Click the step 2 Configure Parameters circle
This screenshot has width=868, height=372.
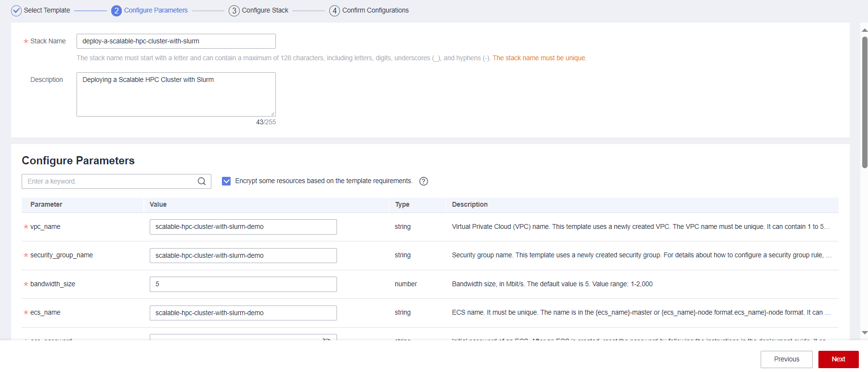(117, 11)
